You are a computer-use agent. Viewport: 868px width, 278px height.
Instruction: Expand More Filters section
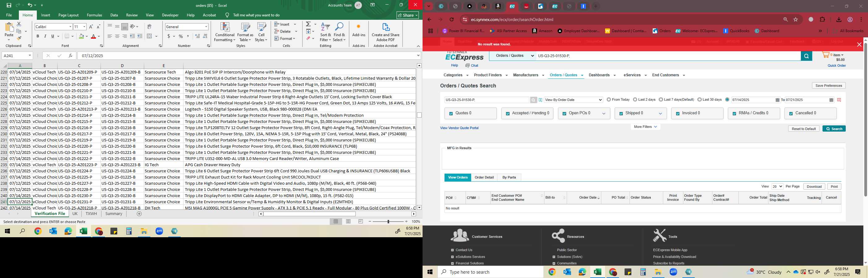pyautogui.click(x=645, y=127)
